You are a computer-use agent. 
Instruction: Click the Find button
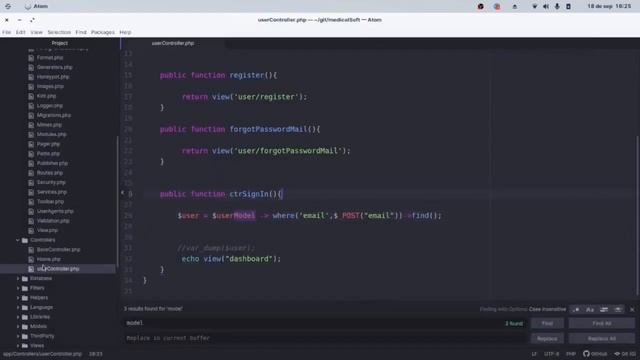(x=547, y=323)
